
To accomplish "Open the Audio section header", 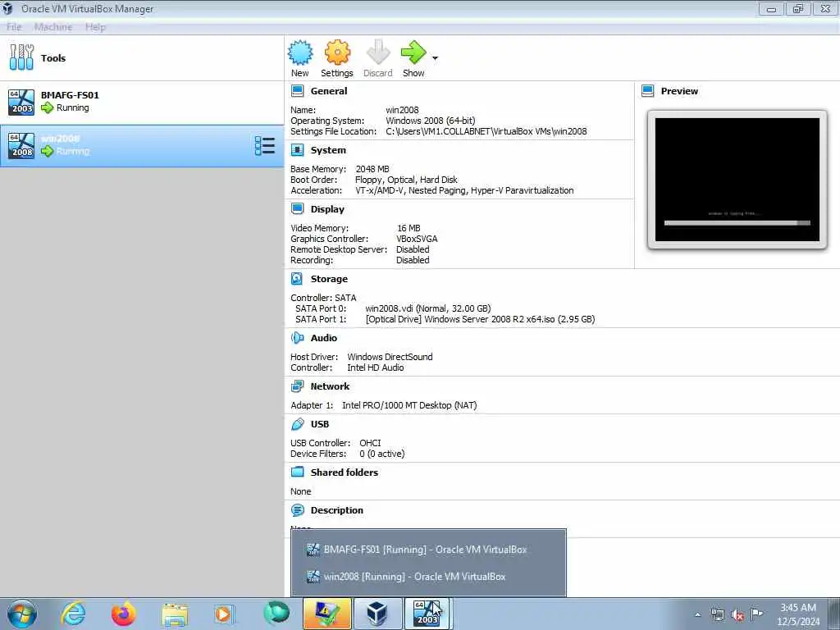I will point(323,337).
